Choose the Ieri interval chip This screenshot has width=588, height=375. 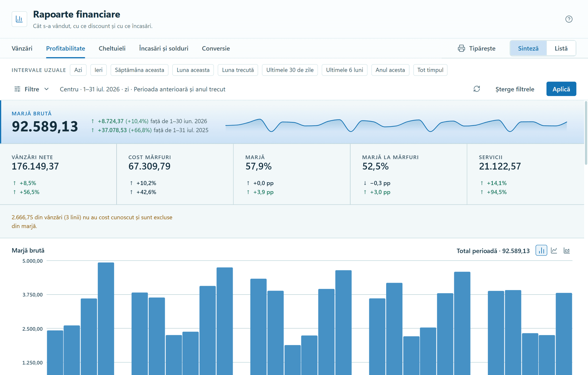coord(98,70)
